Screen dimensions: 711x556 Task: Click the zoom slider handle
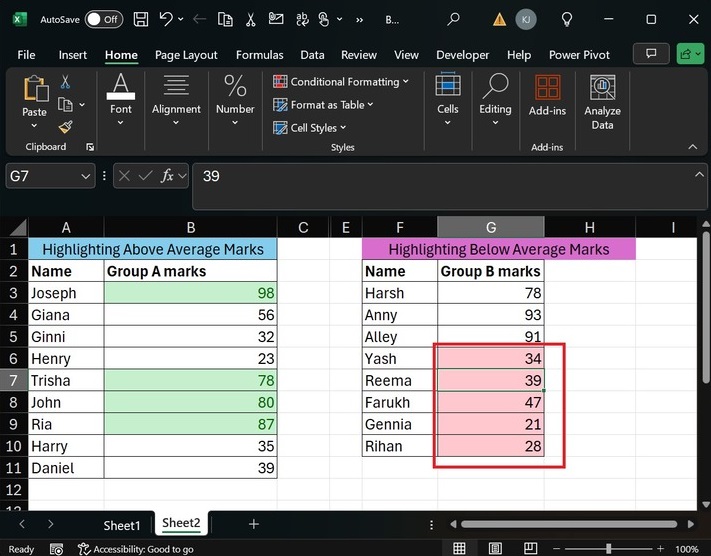point(609,548)
